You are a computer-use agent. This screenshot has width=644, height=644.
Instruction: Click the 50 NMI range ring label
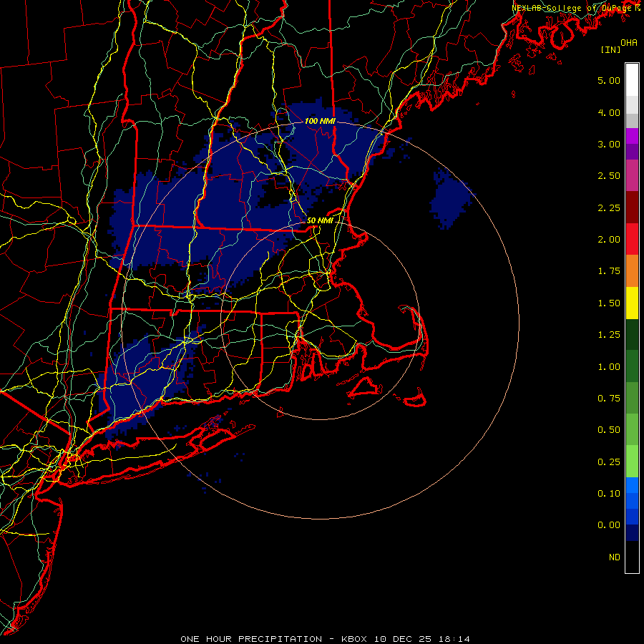tap(320, 220)
